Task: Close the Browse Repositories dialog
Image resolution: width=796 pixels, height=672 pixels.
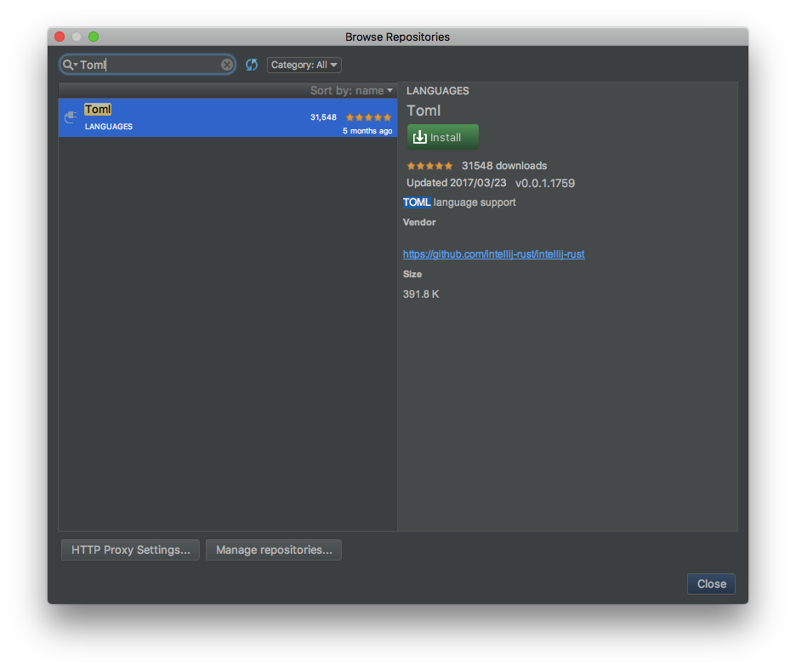Action: tap(711, 584)
